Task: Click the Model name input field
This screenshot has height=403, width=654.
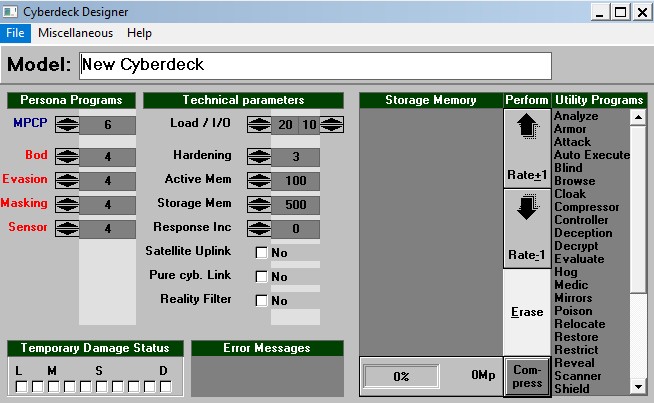Action: coord(315,65)
